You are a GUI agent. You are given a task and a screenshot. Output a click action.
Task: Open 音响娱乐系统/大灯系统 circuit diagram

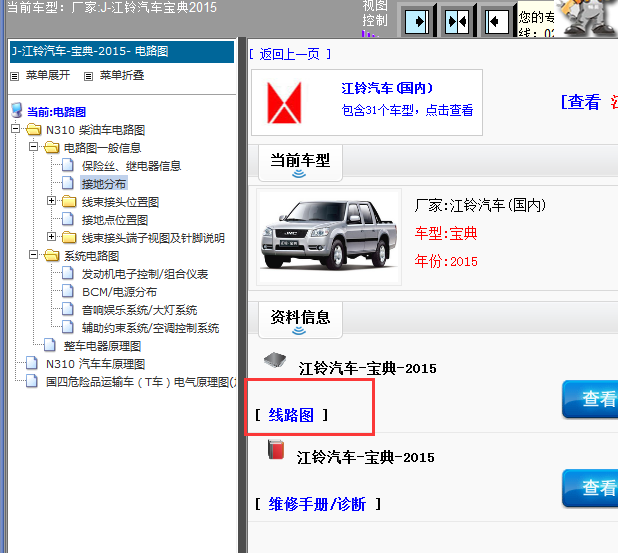click(x=139, y=310)
